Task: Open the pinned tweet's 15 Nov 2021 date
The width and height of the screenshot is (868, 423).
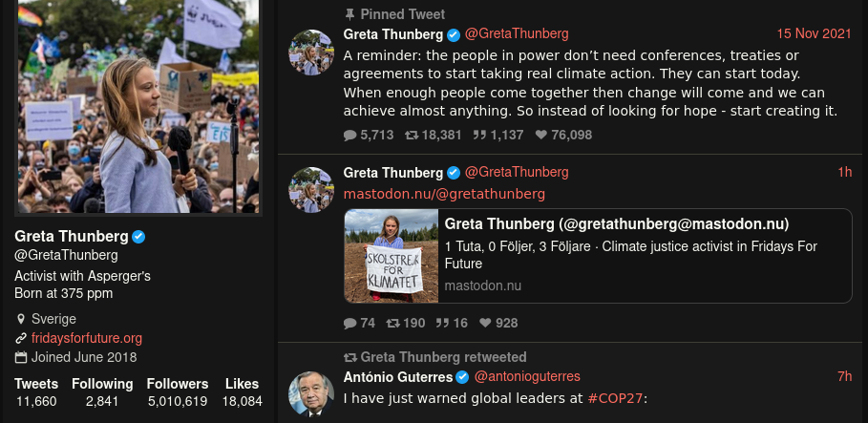Action: [815, 34]
